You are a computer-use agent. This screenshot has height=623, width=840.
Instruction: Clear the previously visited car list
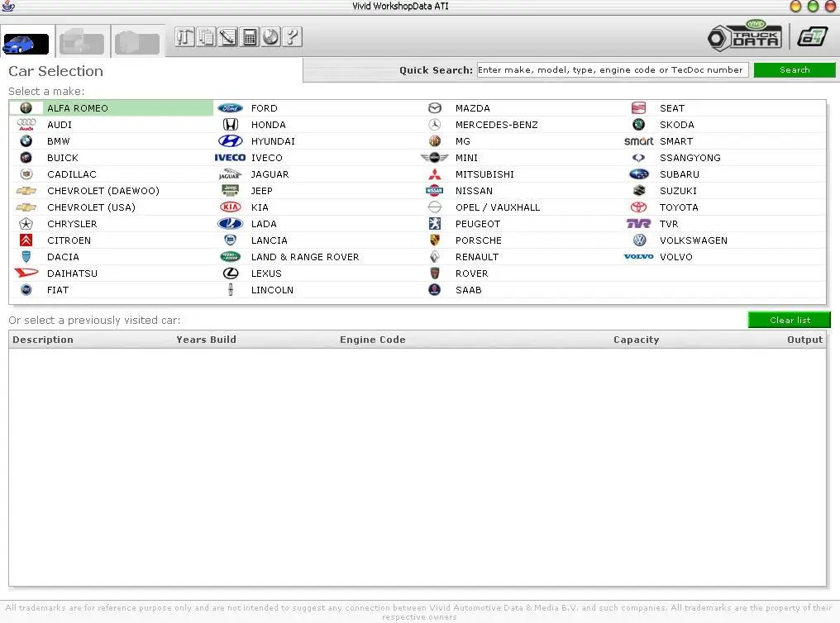point(790,320)
